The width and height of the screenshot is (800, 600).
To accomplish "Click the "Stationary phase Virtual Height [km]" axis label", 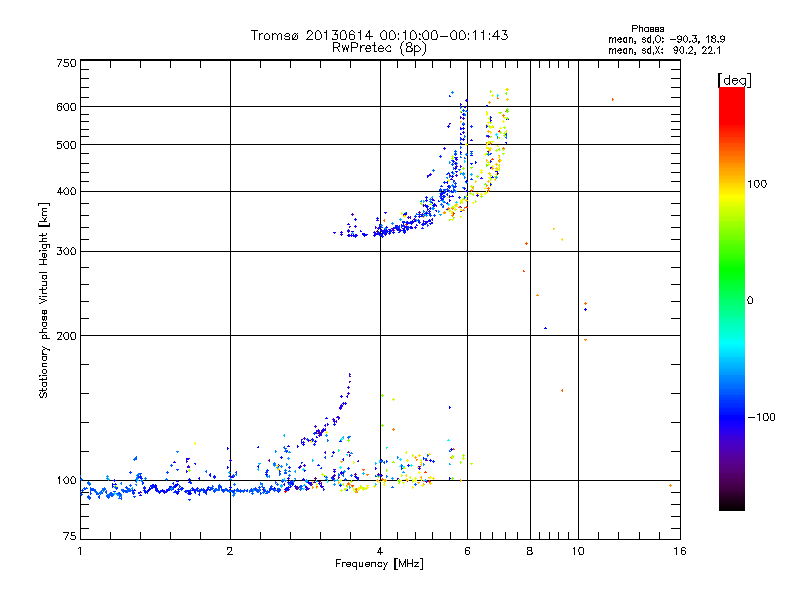I will coord(44,301).
